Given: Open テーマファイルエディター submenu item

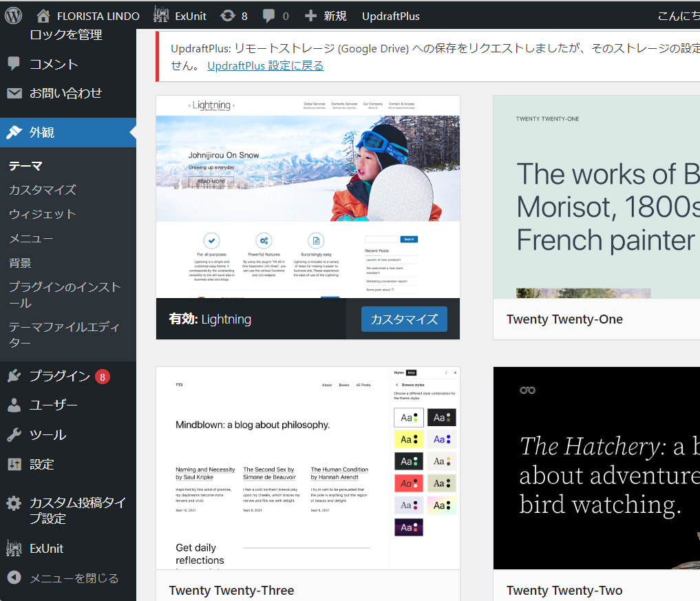Looking at the screenshot, I should click(65, 335).
